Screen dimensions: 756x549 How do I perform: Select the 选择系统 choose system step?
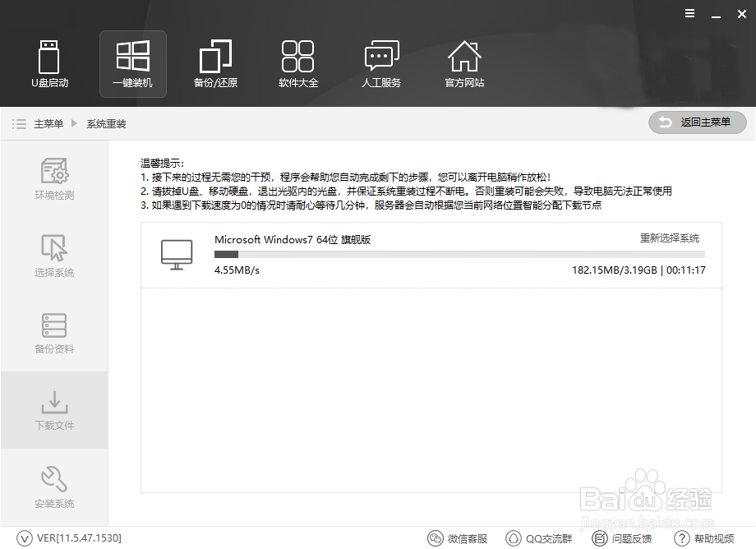(54, 256)
